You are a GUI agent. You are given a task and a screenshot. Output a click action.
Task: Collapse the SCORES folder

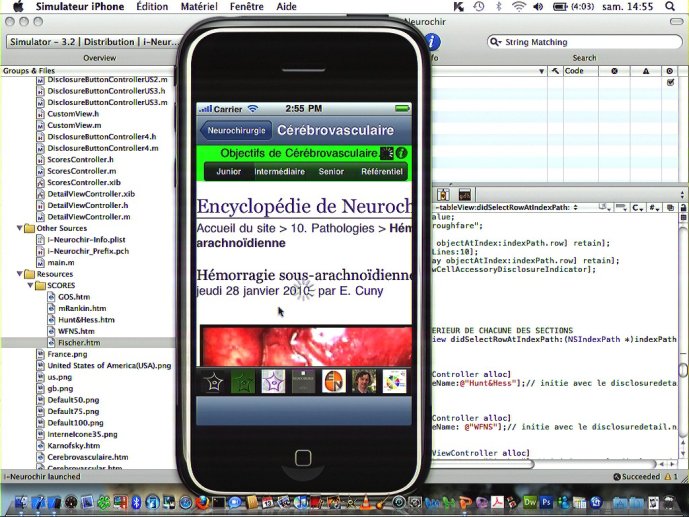coord(30,285)
